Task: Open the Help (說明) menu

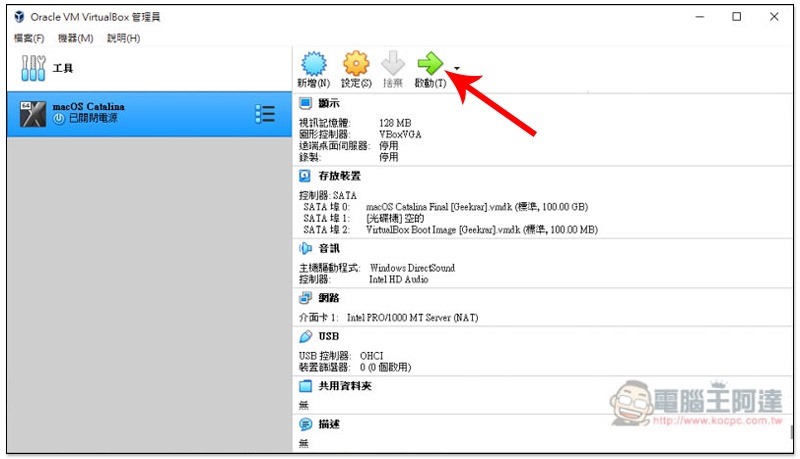Action: coord(123,38)
